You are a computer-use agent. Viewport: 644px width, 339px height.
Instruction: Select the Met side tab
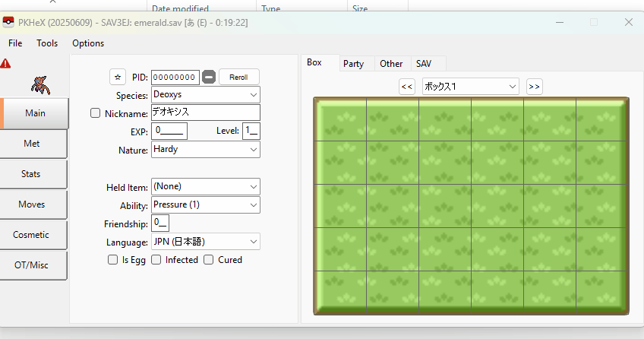[x=32, y=144]
